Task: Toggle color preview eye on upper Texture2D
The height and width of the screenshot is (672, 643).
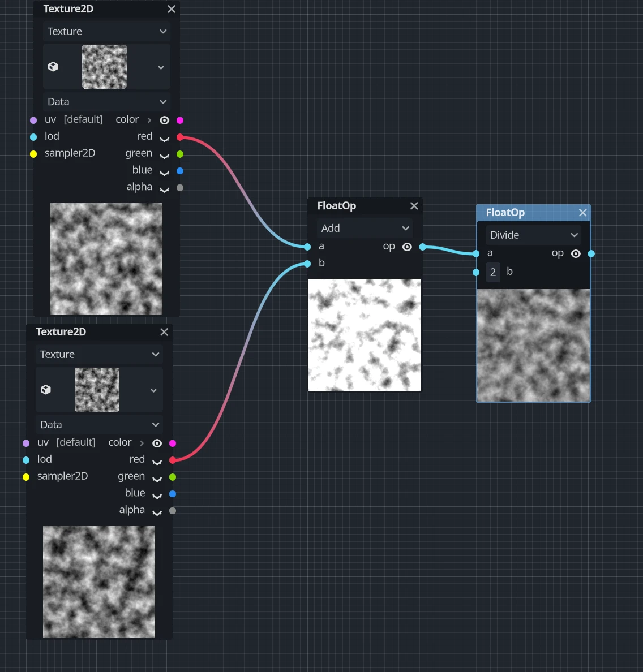Action: [164, 120]
